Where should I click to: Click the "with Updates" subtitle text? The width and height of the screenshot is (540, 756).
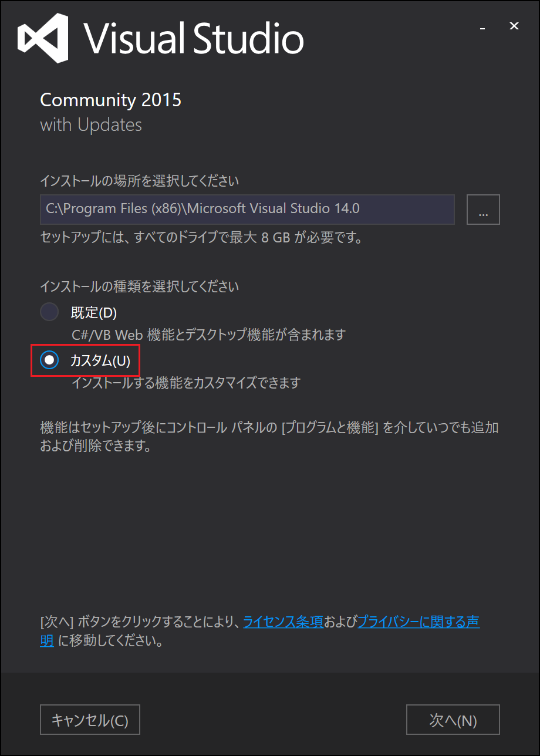pos(91,125)
